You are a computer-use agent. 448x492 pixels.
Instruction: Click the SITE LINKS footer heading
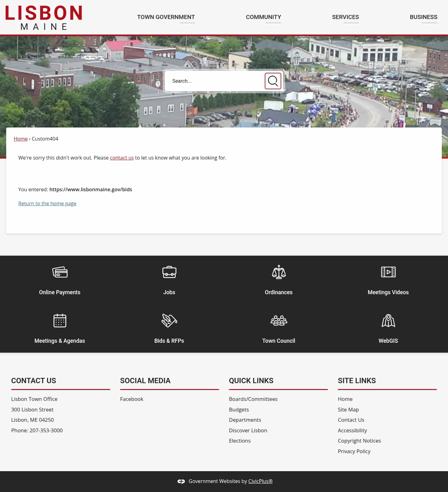coord(357,381)
